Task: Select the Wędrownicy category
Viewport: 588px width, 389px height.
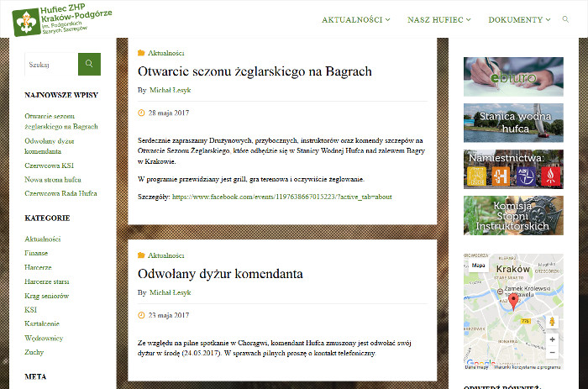Action: coord(44,338)
